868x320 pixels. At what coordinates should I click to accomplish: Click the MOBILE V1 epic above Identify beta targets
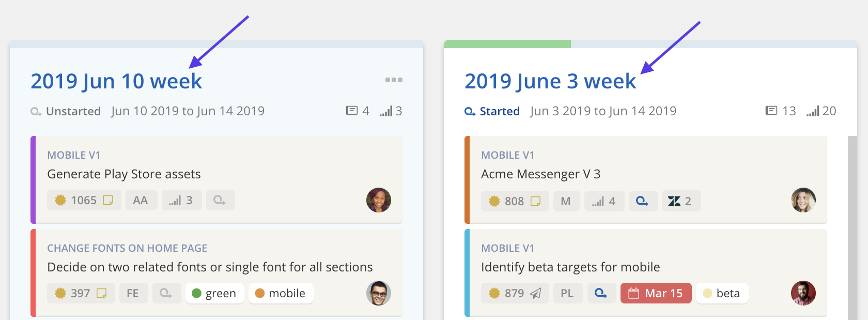point(508,248)
